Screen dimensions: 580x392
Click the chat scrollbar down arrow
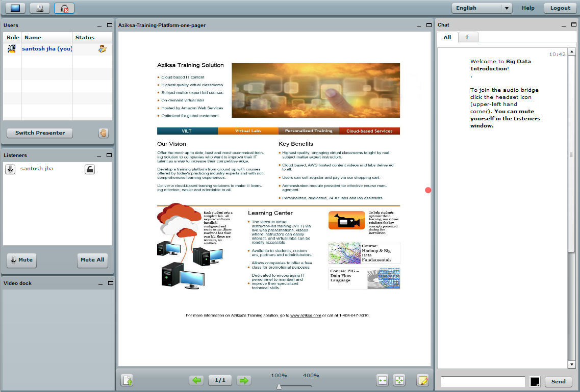point(571,365)
